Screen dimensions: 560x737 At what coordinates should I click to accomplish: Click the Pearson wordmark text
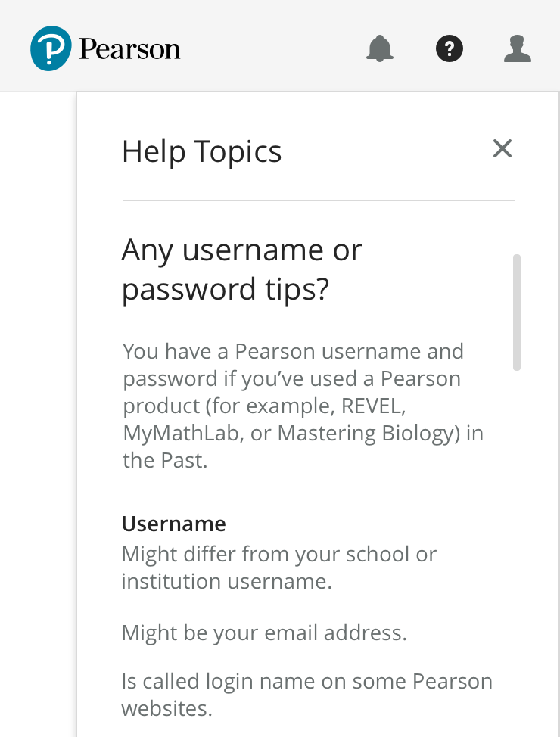click(x=129, y=50)
